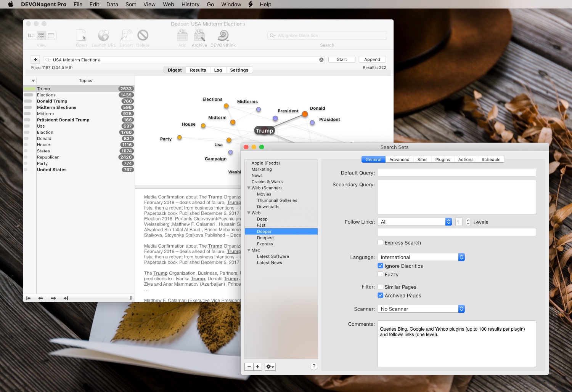Click the Levels stepper arrows

click(468, 222)
